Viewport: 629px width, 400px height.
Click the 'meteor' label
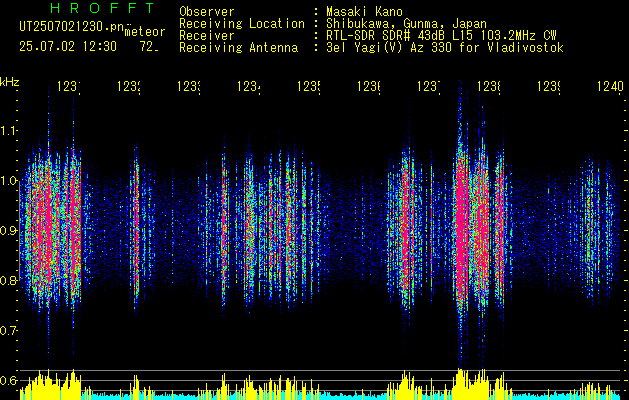coord(145,32)
